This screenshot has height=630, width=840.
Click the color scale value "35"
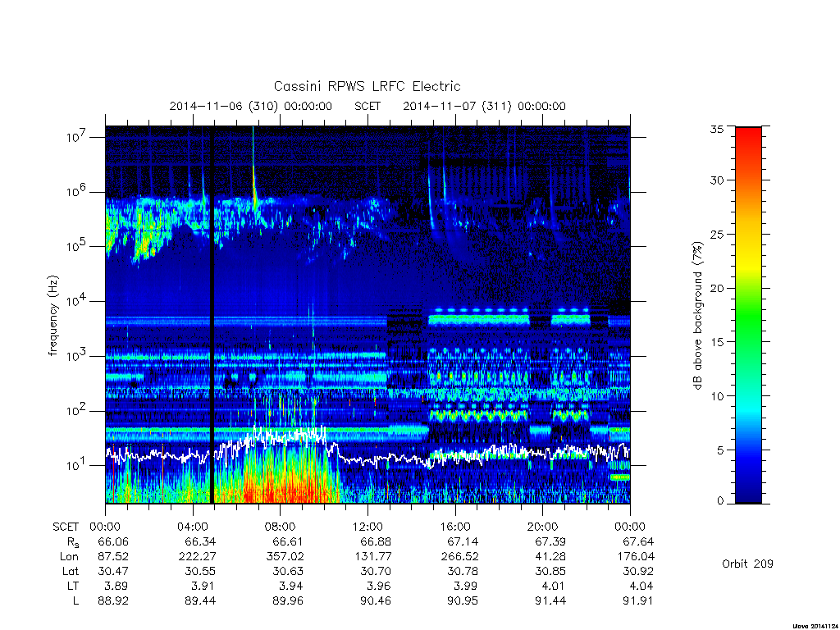716,129
